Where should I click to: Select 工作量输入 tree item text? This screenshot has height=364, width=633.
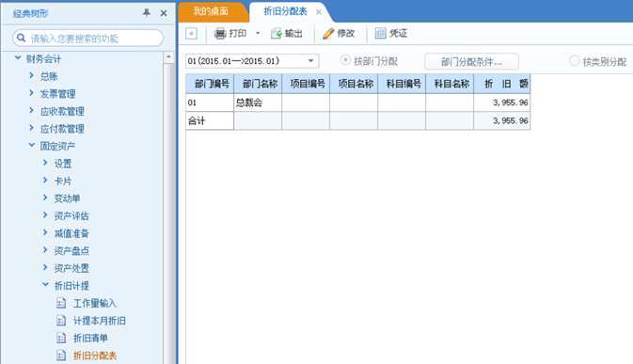tap(95, 304)
